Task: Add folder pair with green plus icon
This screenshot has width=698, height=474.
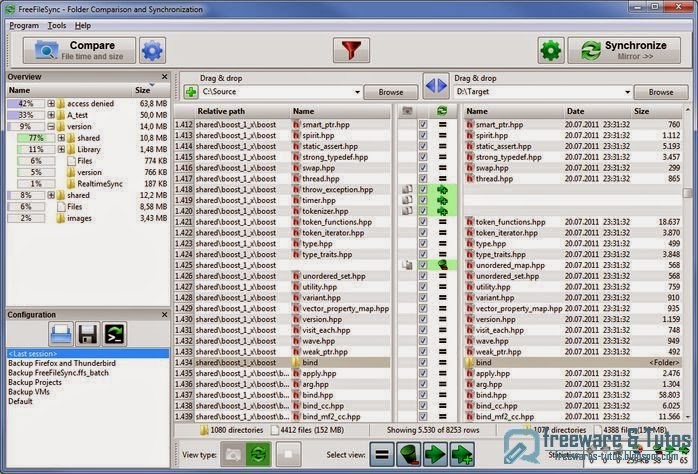Action: click(x=191, y=92)
